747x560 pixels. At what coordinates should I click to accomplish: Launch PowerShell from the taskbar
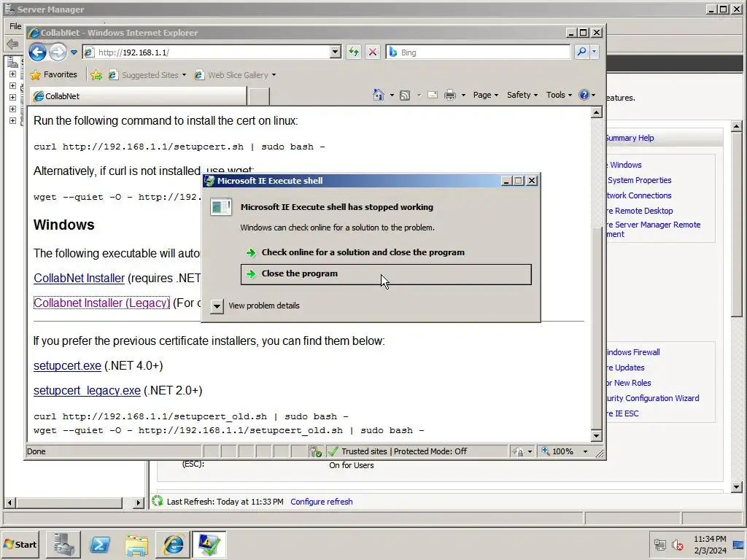tap(100, 544)
